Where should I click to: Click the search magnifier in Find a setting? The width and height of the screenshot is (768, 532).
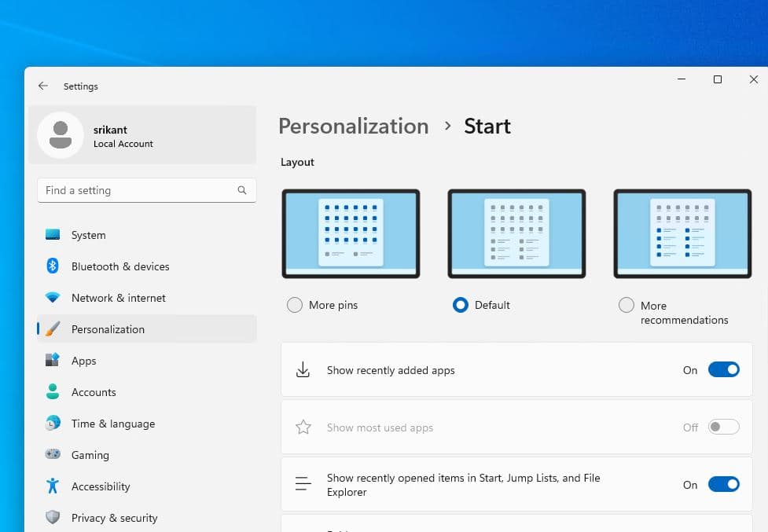(242, 190)
